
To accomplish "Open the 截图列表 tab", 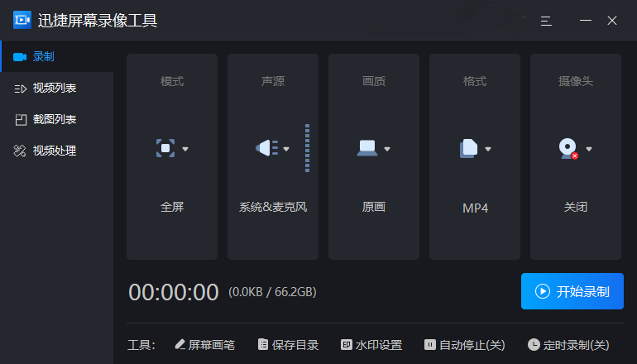I will point(57,119).
